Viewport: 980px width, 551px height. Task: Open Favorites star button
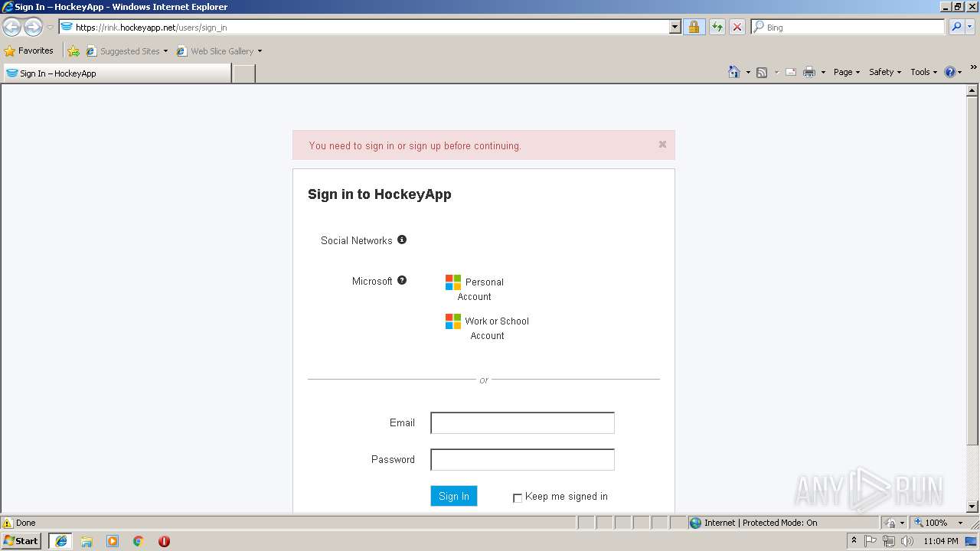(29, 51)
